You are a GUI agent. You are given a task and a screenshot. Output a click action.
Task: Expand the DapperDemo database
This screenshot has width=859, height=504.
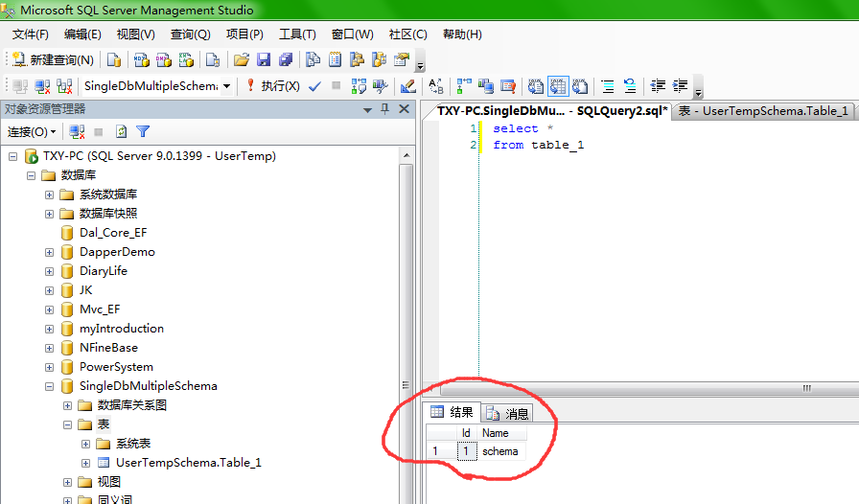click(x=49, y=253)
